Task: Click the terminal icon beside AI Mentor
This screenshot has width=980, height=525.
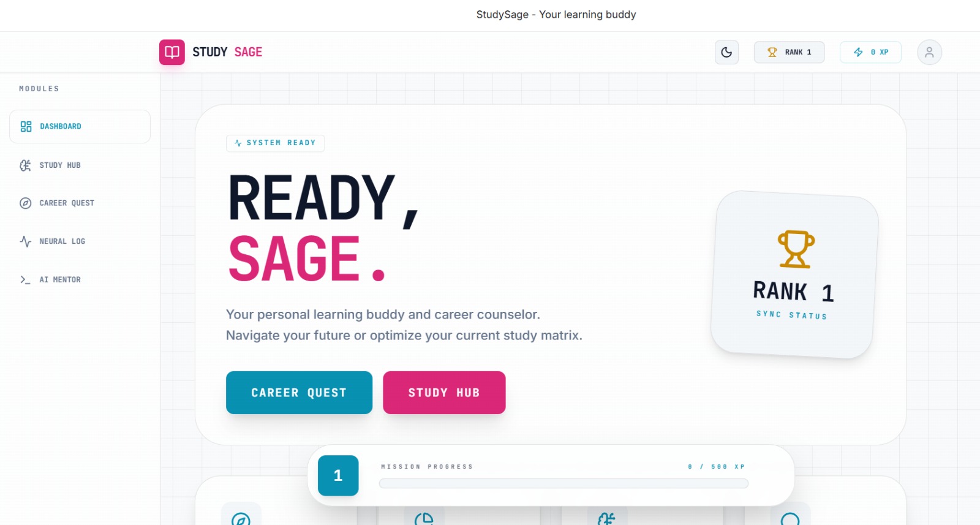Action: (25, 279)
